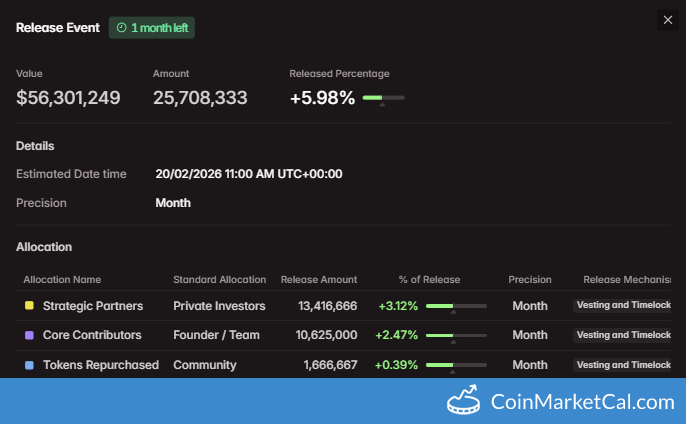Click the 1 month left badge
The width and height of the screenshot is (686, 424).
click(x=152, y=28)
